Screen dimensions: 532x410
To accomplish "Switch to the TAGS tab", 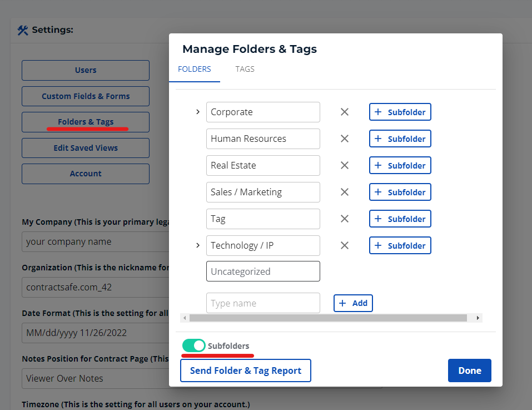I will pyautogui.click(x=245, y=69).
